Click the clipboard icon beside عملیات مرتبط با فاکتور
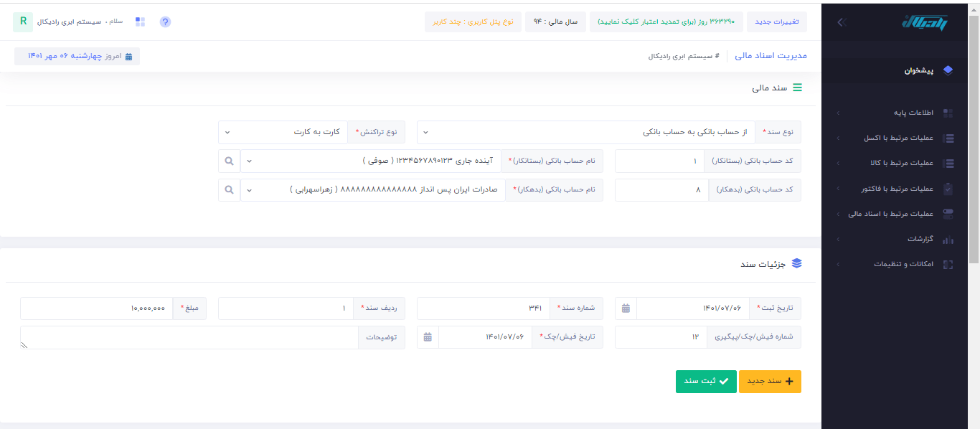This screenshot has width=980, height=429. click(948, 189)
